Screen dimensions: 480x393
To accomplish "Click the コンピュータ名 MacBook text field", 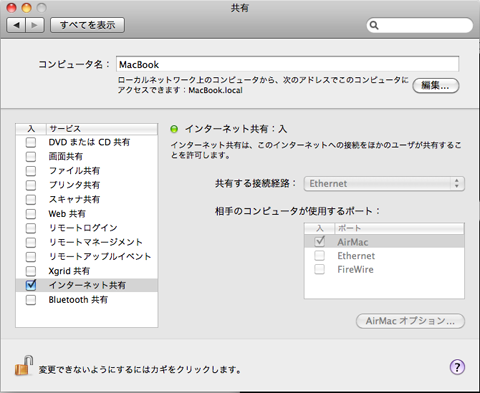I will (x=287, y=64).
